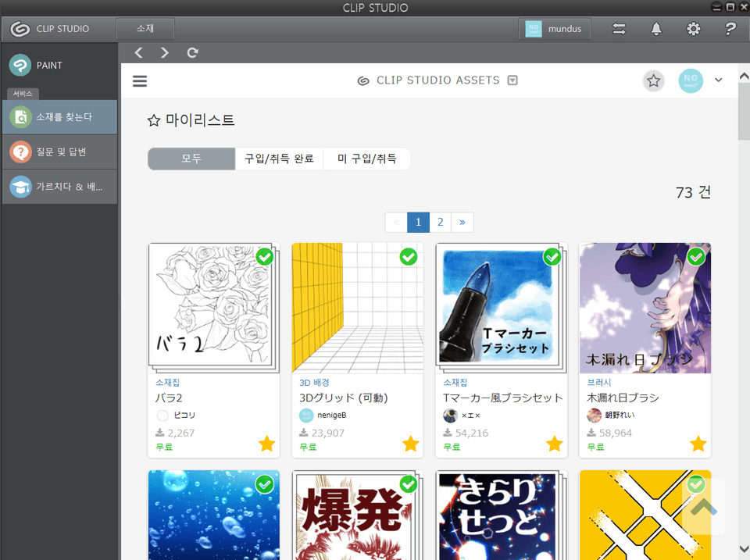Open notifications with the bell icon
750x560 pixels.
pyautogui.click(x=656, y=29)
